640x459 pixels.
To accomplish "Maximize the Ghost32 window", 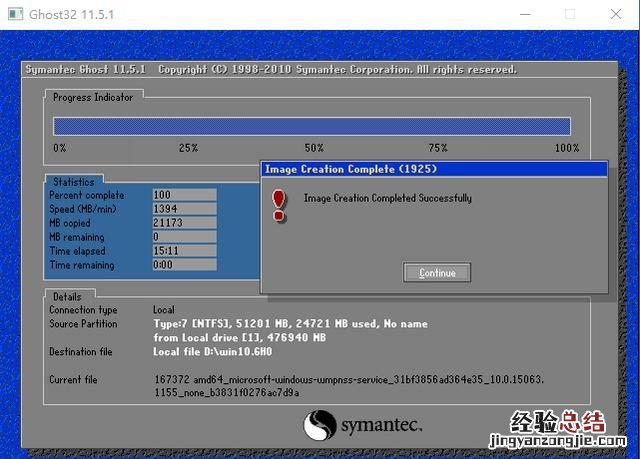I will point(570,15).
